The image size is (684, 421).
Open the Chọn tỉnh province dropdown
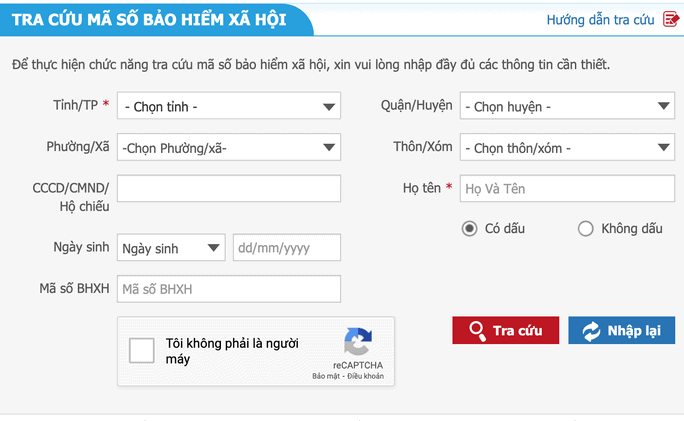point(228,106)
